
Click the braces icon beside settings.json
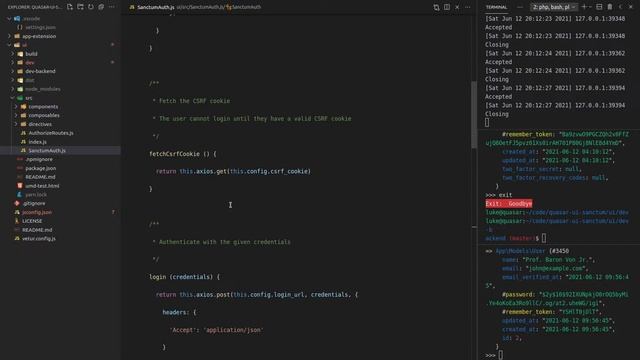[x=20, y=27]
